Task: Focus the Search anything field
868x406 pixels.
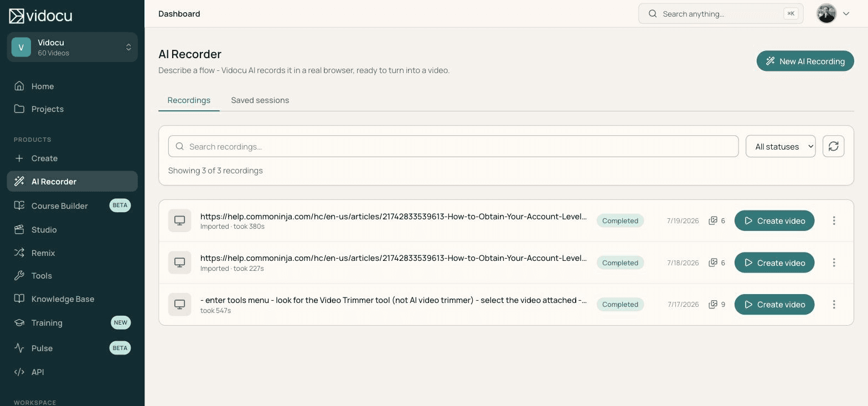Action: (x=721, y=14)
